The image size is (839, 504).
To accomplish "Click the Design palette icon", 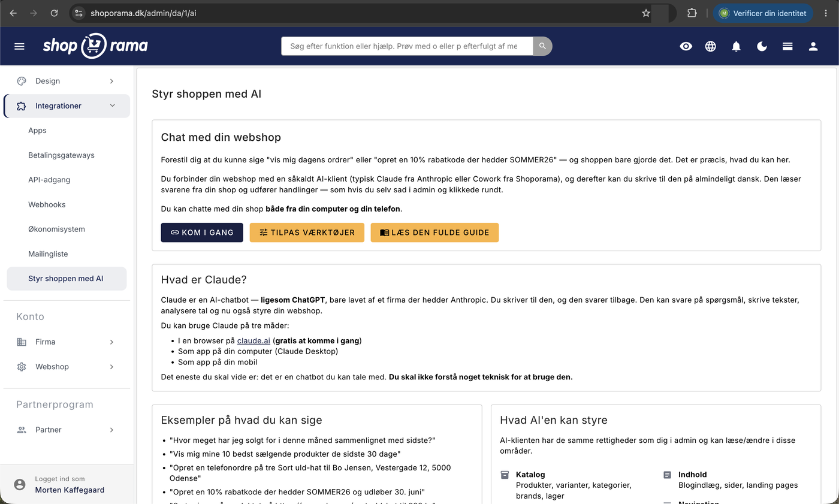I will point(22,81).
